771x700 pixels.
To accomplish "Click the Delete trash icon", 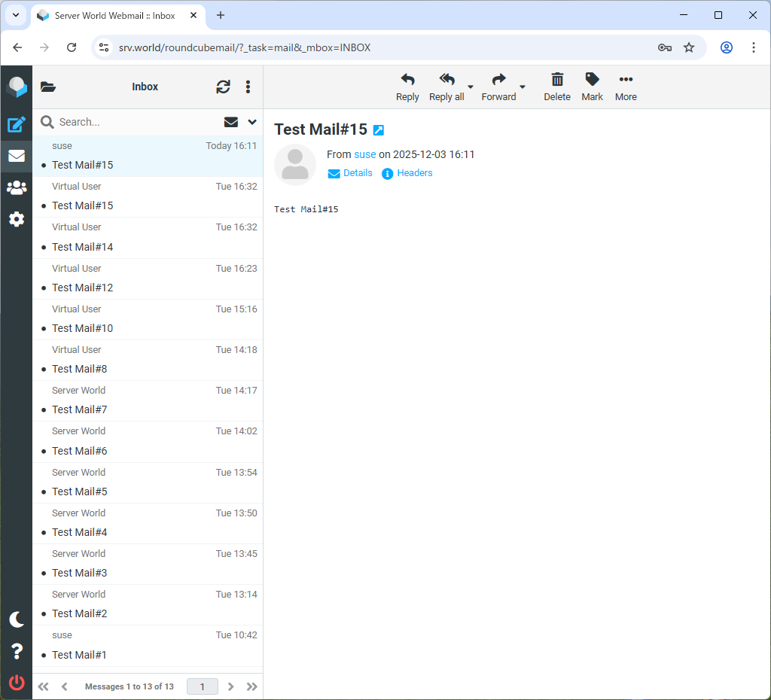I will tap(557, 87).
